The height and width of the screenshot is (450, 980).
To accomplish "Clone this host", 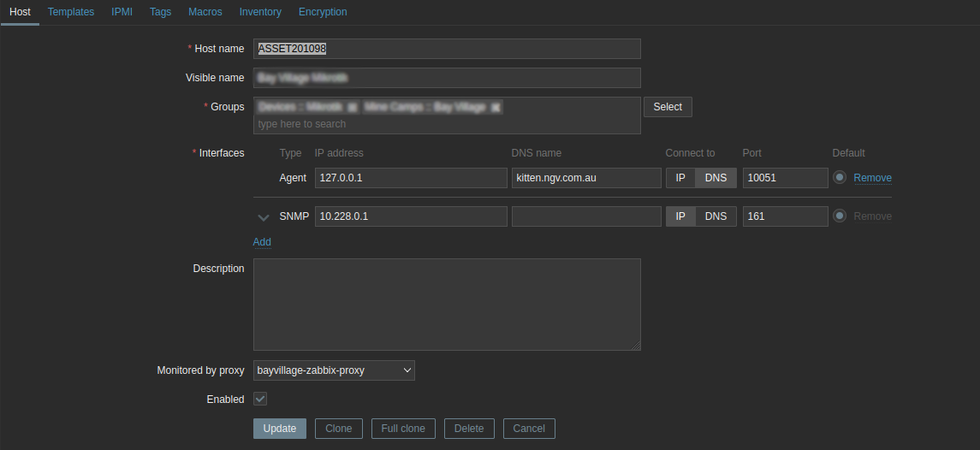I will tap(339, 429).
